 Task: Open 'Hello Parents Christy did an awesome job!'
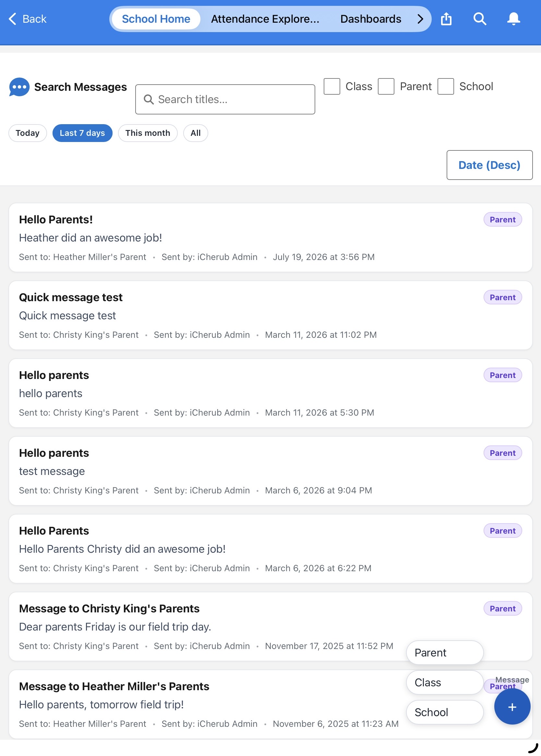click(x=270, y=549)
